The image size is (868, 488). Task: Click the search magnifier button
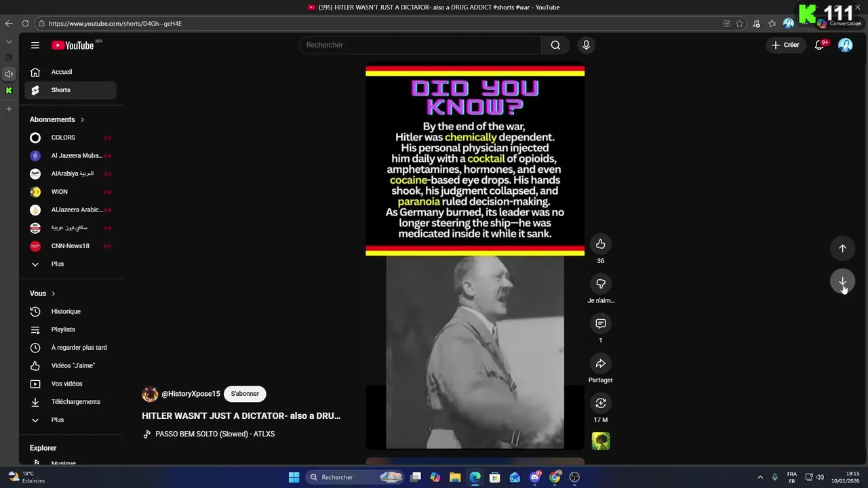(555, 45)
